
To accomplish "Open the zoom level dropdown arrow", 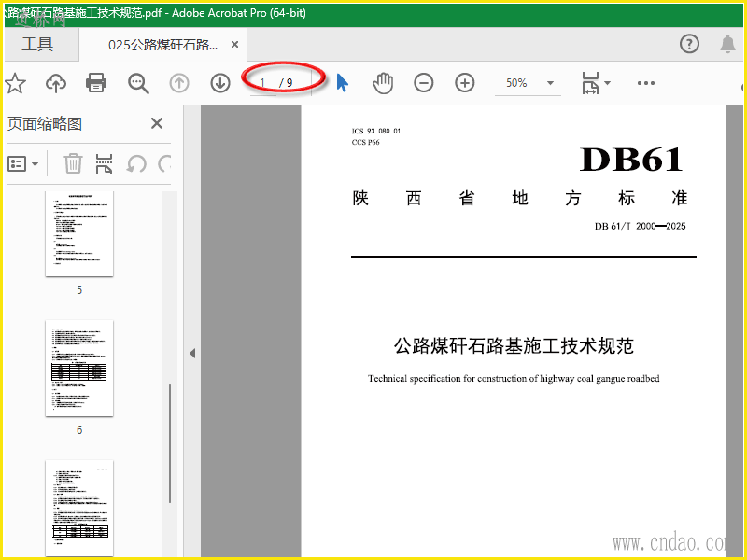I will click(x=550, y=83).
